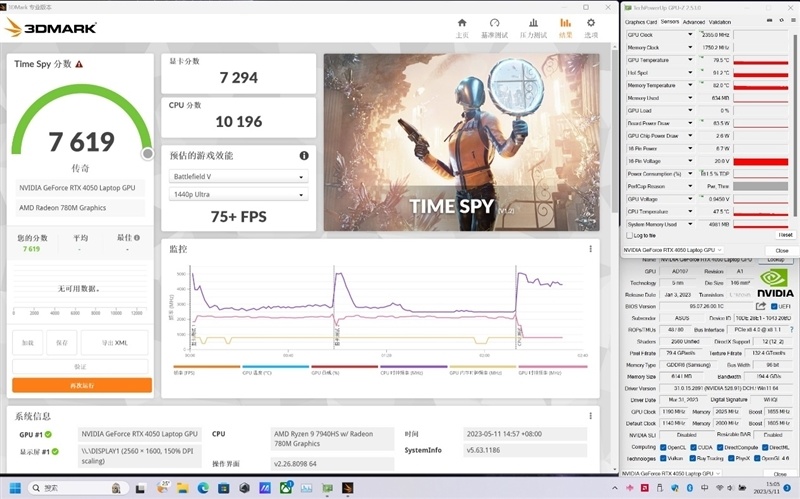Open 3DMark options gear icon
This screenshot has height=499, width=800.
[x=591, y=22]
